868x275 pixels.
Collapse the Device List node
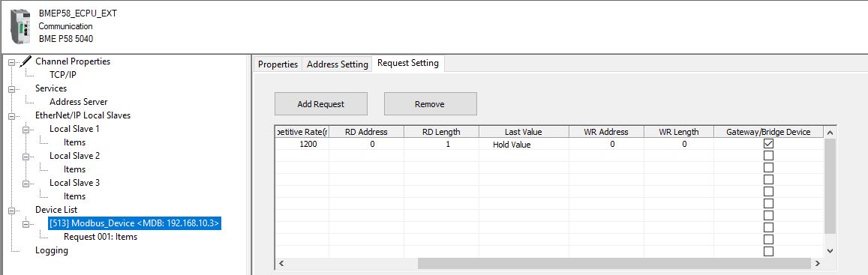click(11, 211)
